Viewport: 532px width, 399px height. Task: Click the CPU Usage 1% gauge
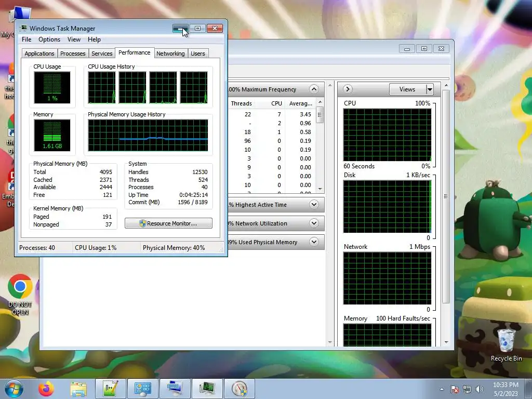pyautogui.click(x=52, y=87)
